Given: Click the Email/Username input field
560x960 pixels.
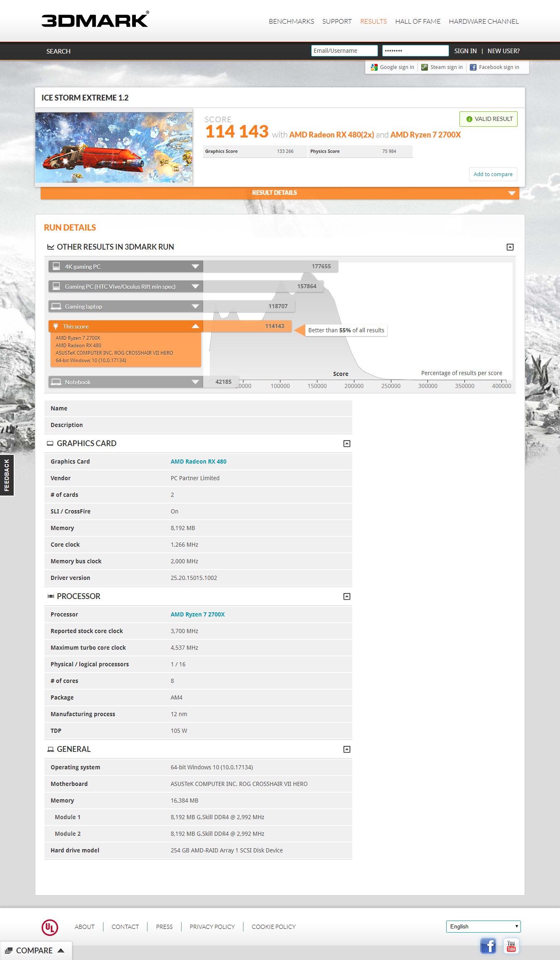Looking at the screenshot, I should (344, 51).
